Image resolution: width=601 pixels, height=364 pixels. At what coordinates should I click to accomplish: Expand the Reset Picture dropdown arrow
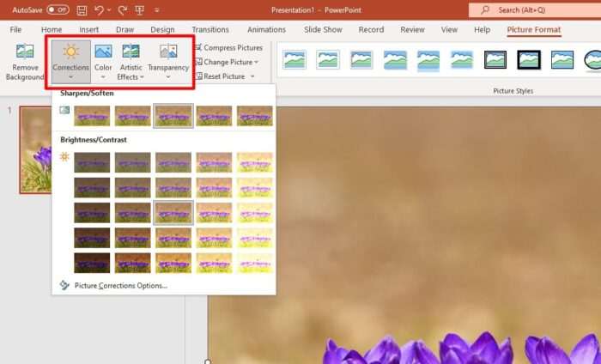pos(252,76)
